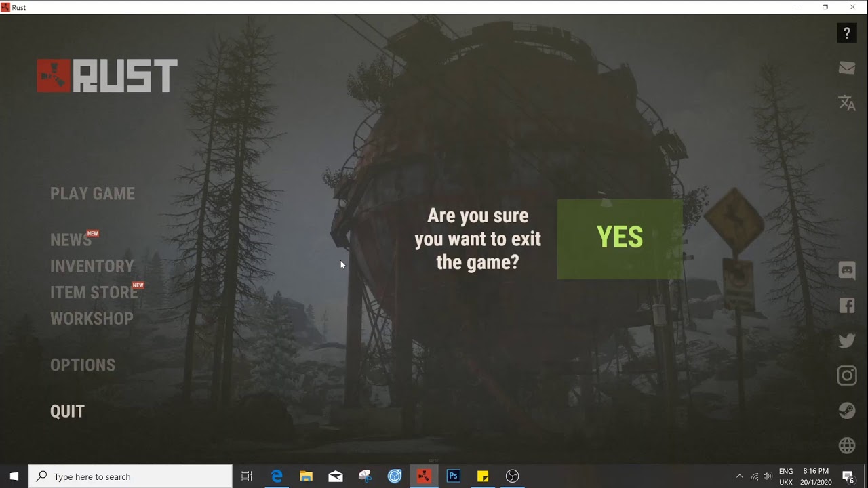
Task: Open the Facebook link icon
Action: point(847,305)
